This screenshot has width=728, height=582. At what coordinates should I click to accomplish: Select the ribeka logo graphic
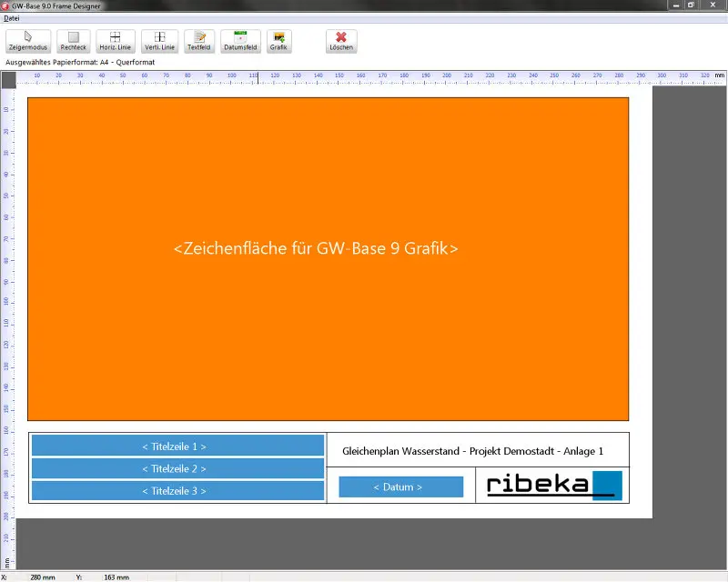pyautogui.click(x=554, y=486)
